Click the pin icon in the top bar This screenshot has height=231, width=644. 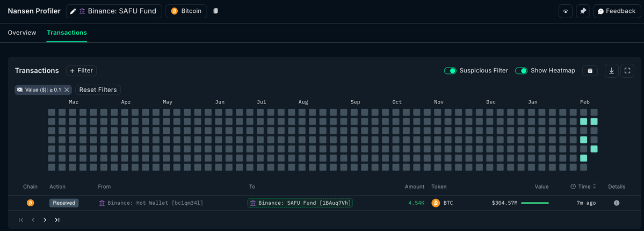[x=583, y=11]
